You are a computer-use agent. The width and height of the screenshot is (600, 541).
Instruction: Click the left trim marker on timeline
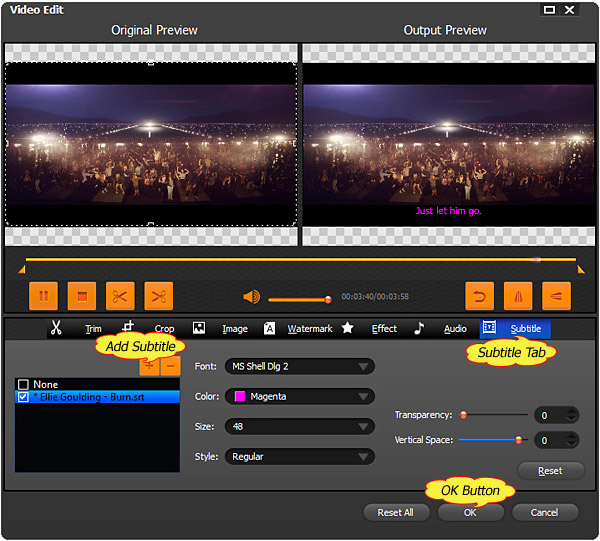22,270
